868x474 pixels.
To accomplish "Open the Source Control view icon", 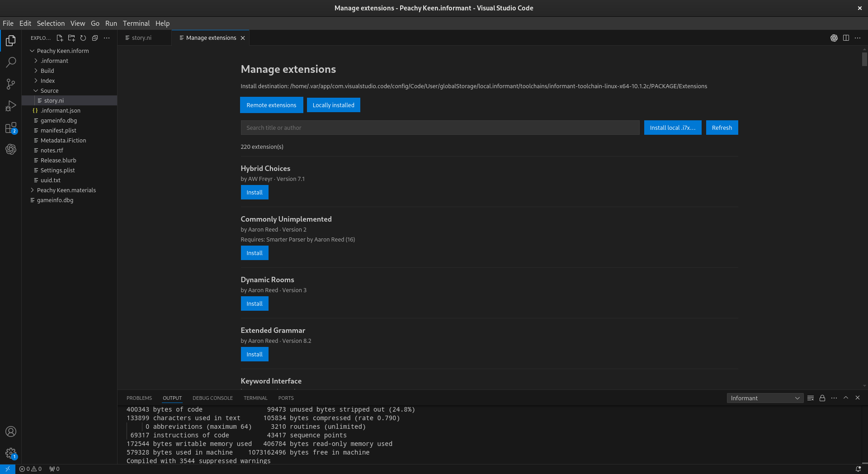I will (x=11, y=84).
